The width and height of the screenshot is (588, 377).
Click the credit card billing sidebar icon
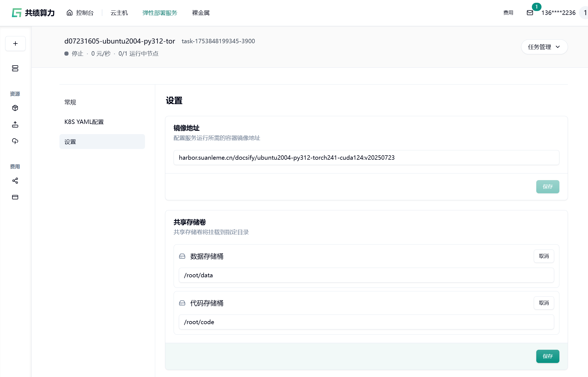click(15, 197)
